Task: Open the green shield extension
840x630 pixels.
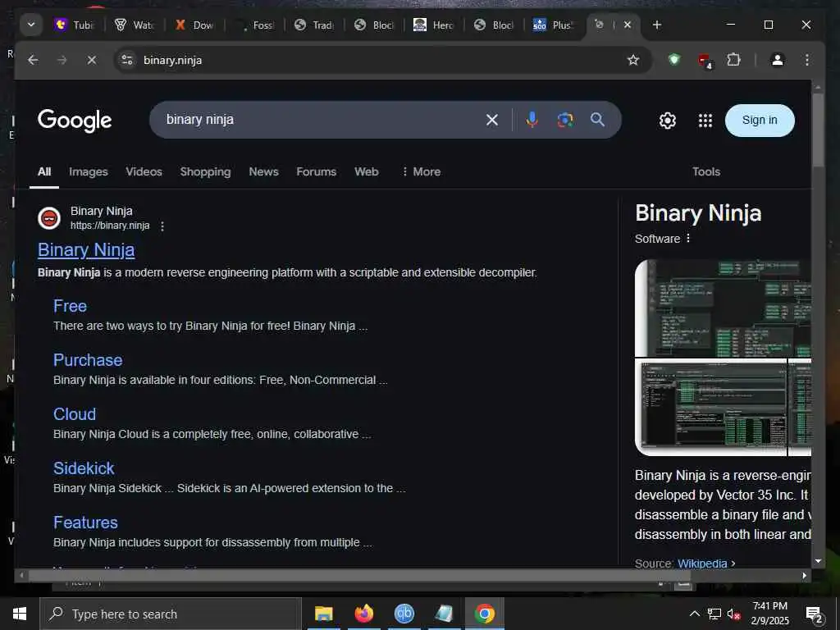Action: 674,59
